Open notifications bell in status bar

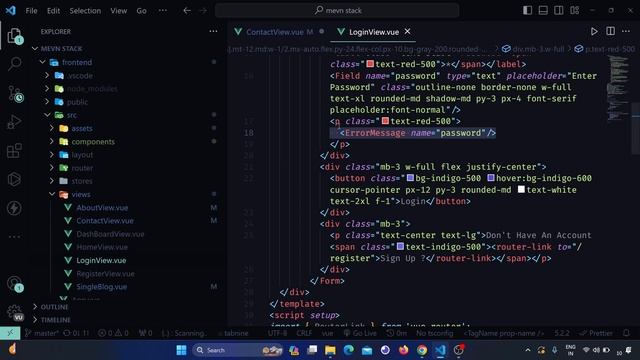coord(627,333)
